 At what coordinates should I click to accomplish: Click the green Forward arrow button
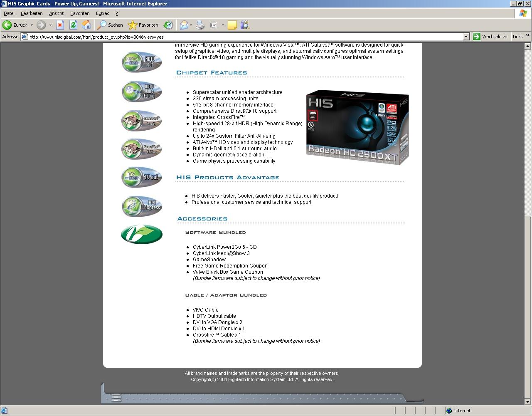point(41,25)
